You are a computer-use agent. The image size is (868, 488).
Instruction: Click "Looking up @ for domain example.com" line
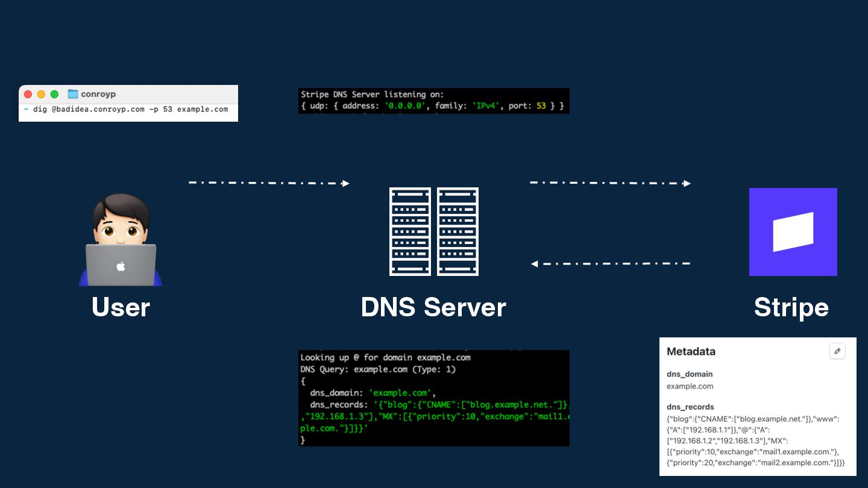(x=385, y=357)
